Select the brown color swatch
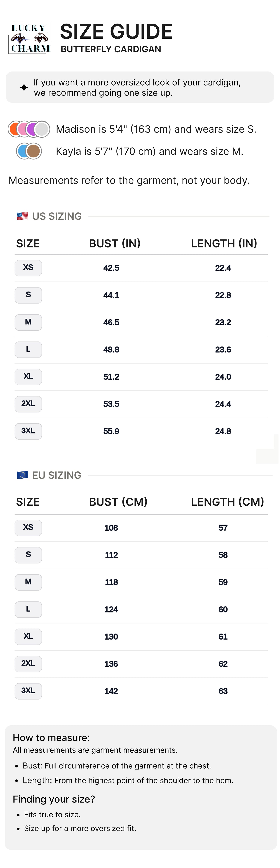Viewport: 280px width, 868px height. click(x=34, y=151)
